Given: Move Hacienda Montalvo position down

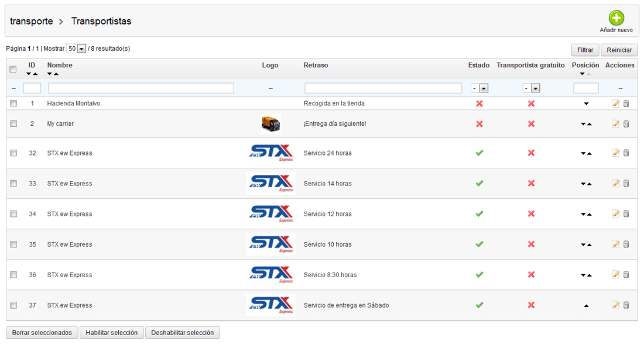Looking at the screenshot, I should pos(586,103).
